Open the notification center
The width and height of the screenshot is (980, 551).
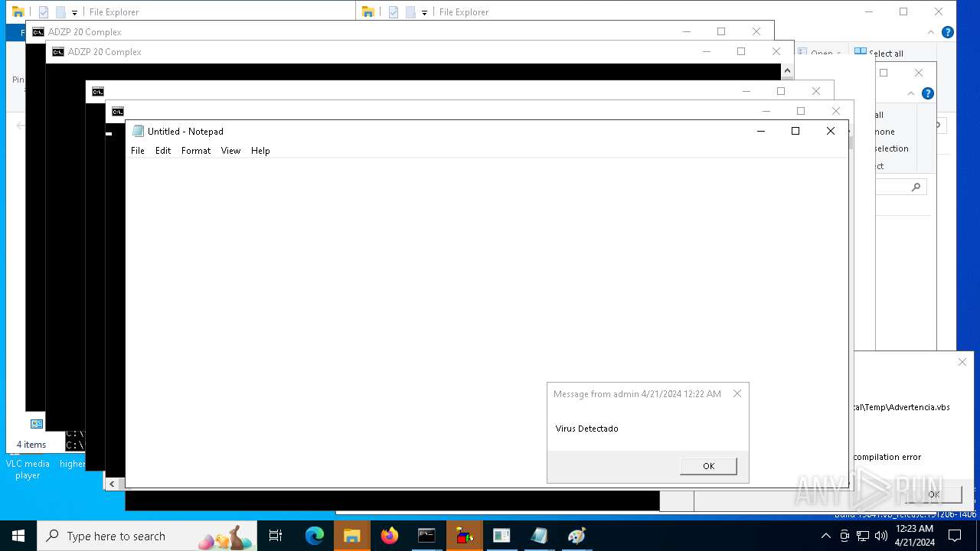[x=955, y=536]
